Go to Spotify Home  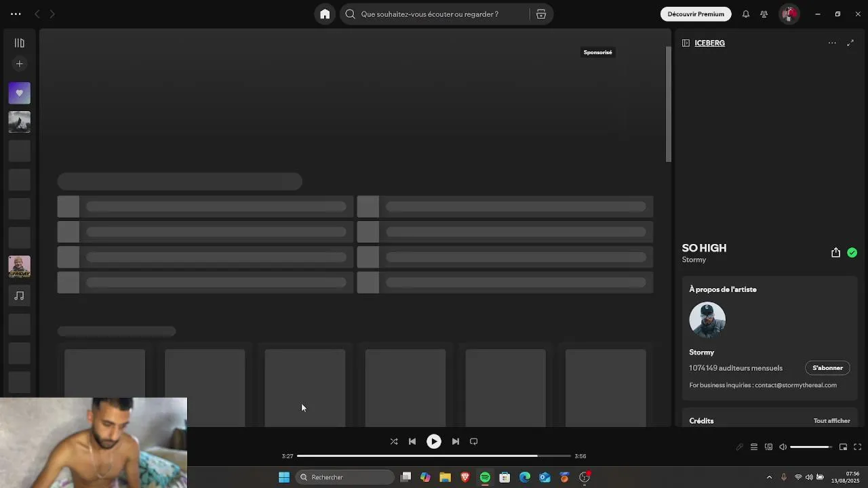click(325, 14)
